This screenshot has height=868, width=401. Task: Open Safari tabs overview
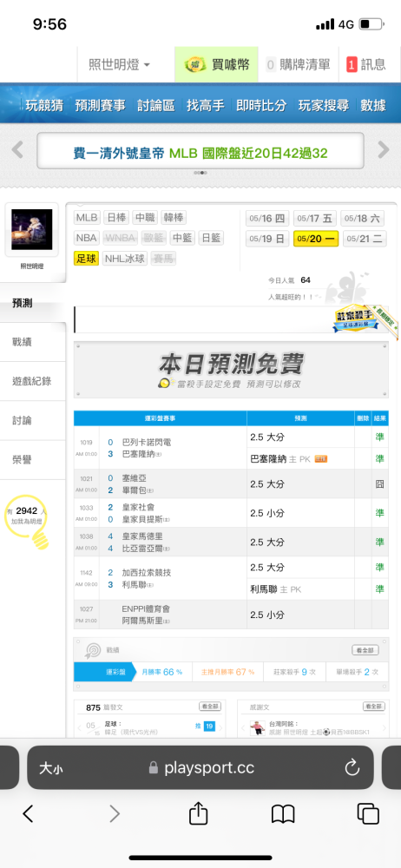point(368,814)
